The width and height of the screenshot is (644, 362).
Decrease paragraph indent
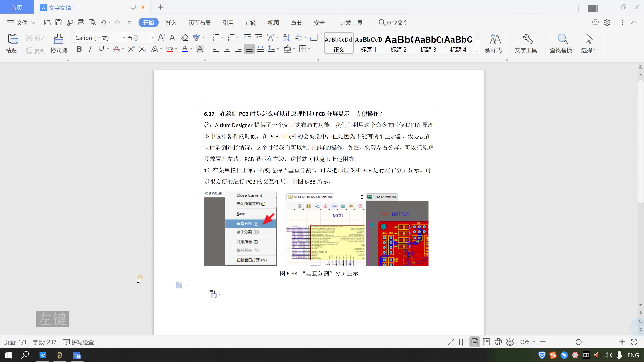tap(247, 38)
